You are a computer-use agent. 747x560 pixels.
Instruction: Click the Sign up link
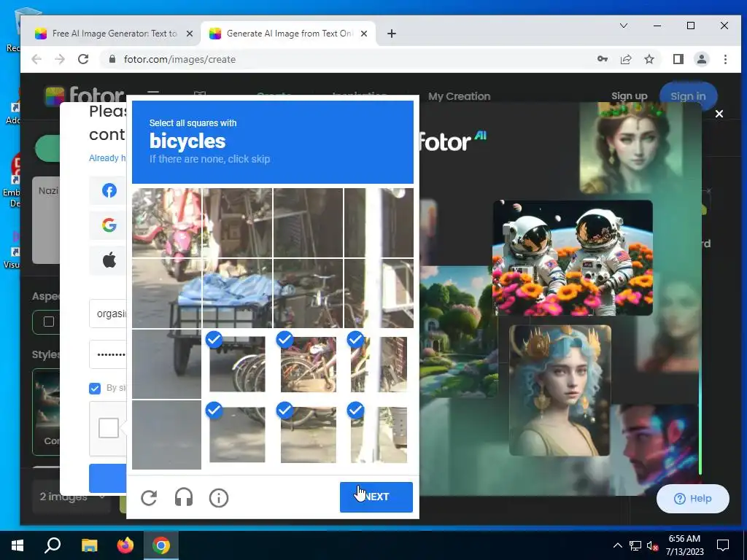pyautogui.click(x=629, y=96)
